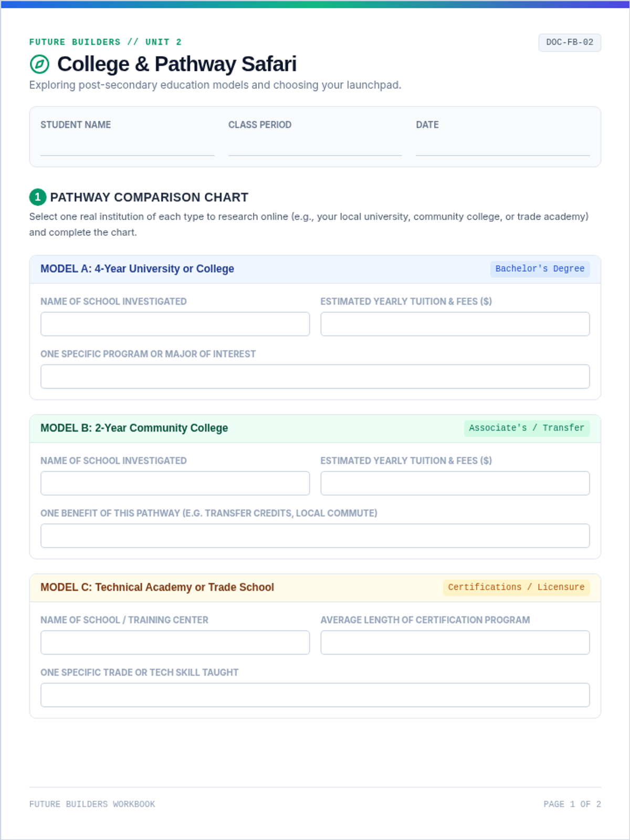Click the DOC-FB-02 document badge
Viewport: 630px width, 840px height.
[x=570, y=43]
